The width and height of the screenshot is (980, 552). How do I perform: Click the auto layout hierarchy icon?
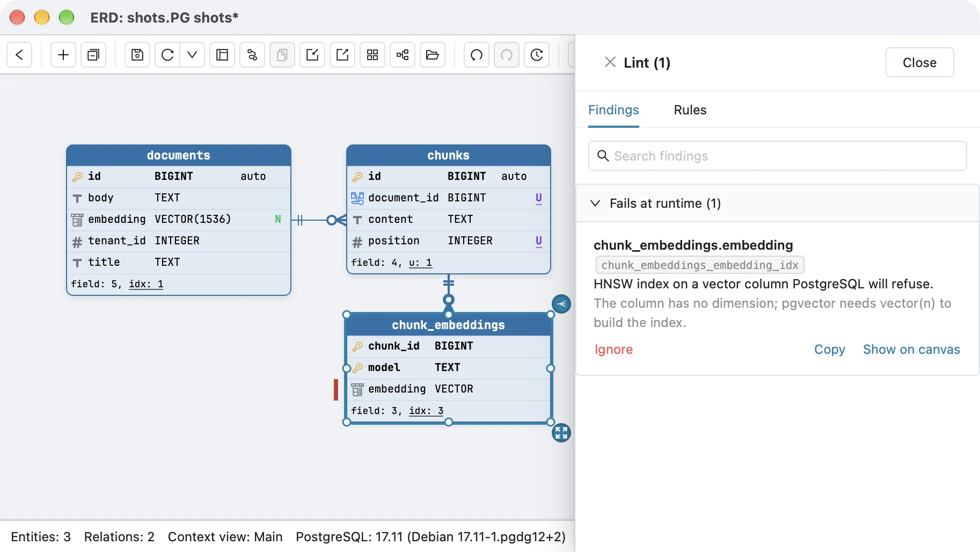click(403, 55)
